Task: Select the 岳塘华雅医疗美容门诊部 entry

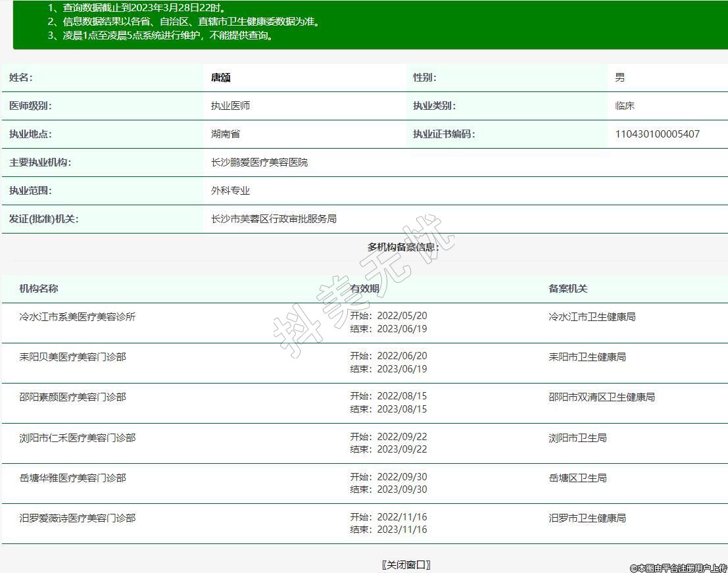Action: point(73,478)
